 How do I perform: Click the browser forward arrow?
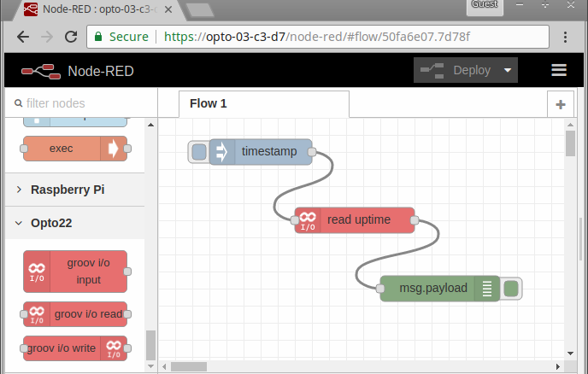(x=47, y=37)
